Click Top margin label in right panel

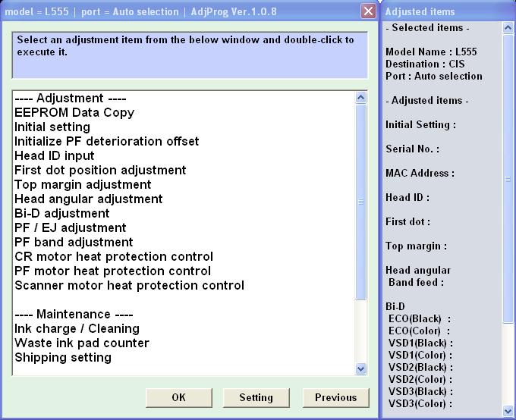coord(417,246)
